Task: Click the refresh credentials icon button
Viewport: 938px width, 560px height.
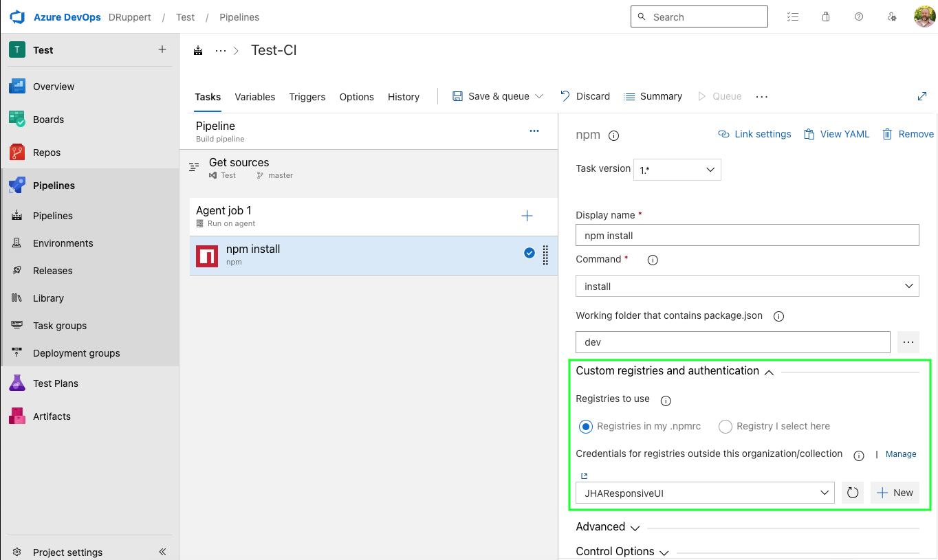Action: (x=853, y=493)
